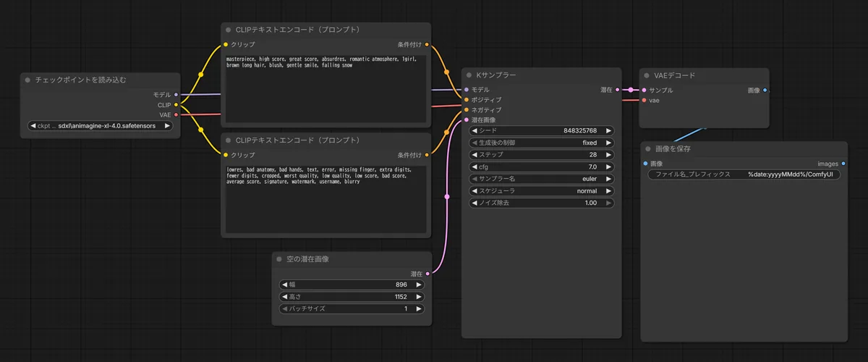Click the yellow CLIP output port on the checkpoint node
Screen dimensions: 868x362
tap(176, 104)
